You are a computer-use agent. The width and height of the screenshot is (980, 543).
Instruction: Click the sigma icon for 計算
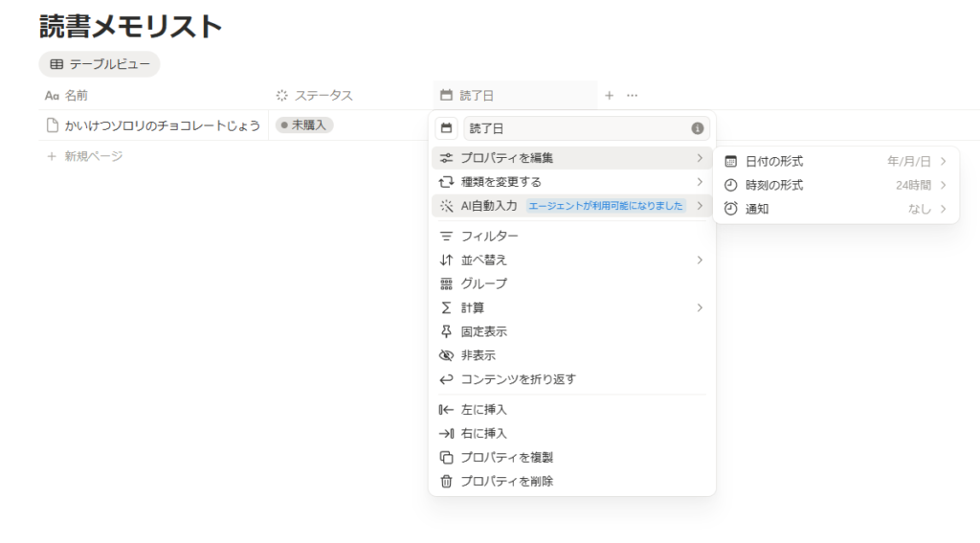pyautogui.click(x=446, y=307)
